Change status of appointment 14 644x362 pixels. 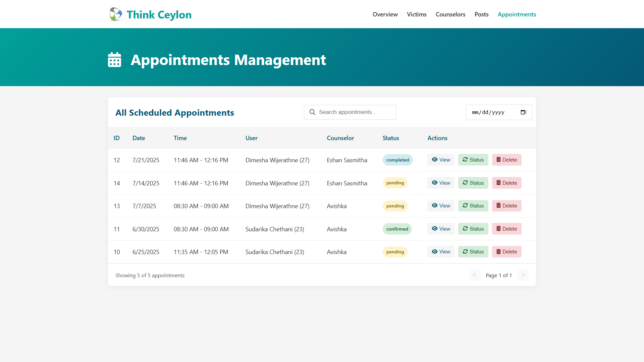(473, 183)
